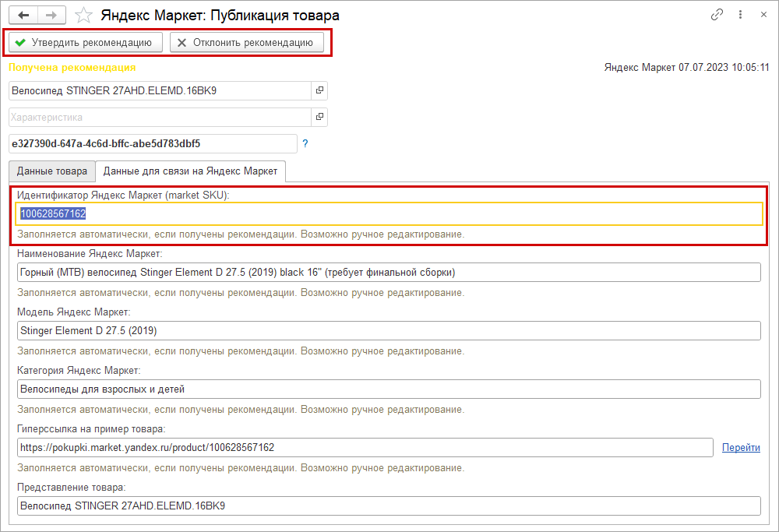Approve with Утвердить рекомендацию button
Screen dimensions: 779x532
tap(86, 43)
